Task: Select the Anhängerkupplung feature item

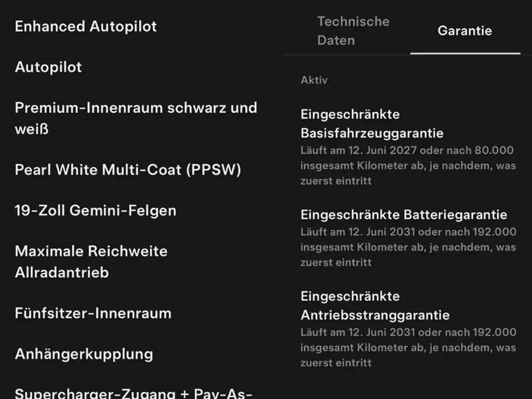Action: click(84, 354)
